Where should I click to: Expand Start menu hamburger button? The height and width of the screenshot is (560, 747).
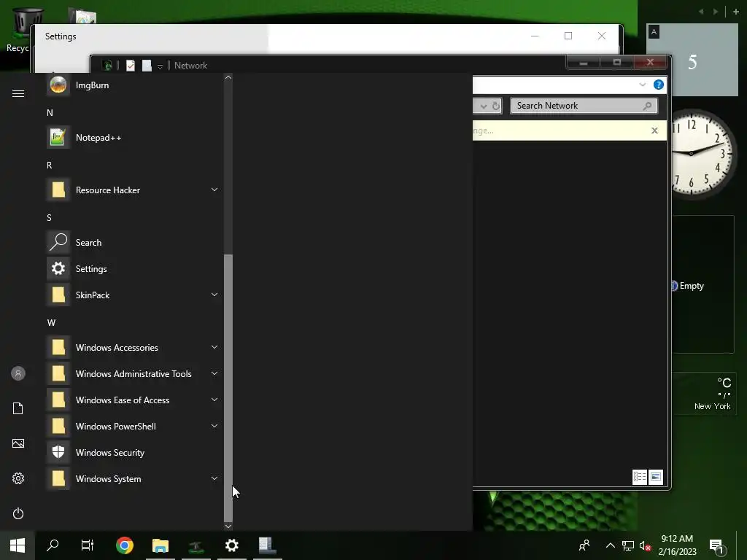(18, 93)
